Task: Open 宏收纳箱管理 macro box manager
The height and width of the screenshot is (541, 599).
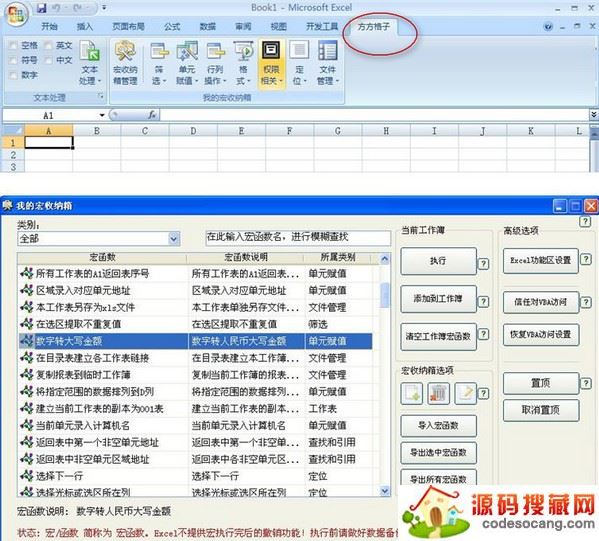Action: pyautogui.click(x=125, y=63)
